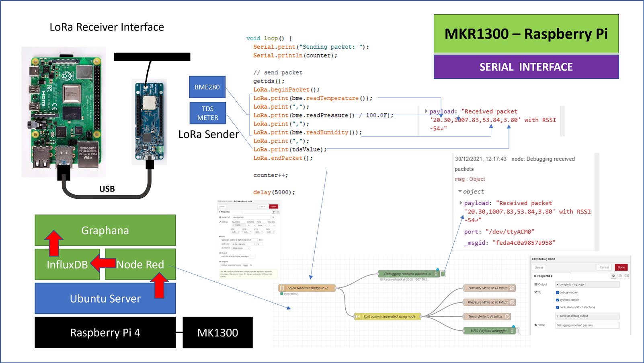Select the Split comma seperated string node
Screen dimensions: 644x363
coord(388,316)
